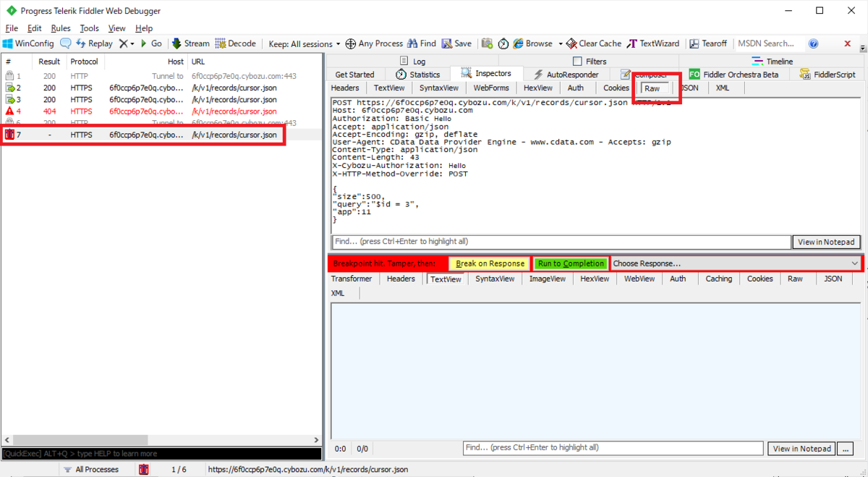Viewport: 868px width, 477px height.
Task: Click the camera screenshot icon
Action: pyautogui.click(x=487, y=43)
